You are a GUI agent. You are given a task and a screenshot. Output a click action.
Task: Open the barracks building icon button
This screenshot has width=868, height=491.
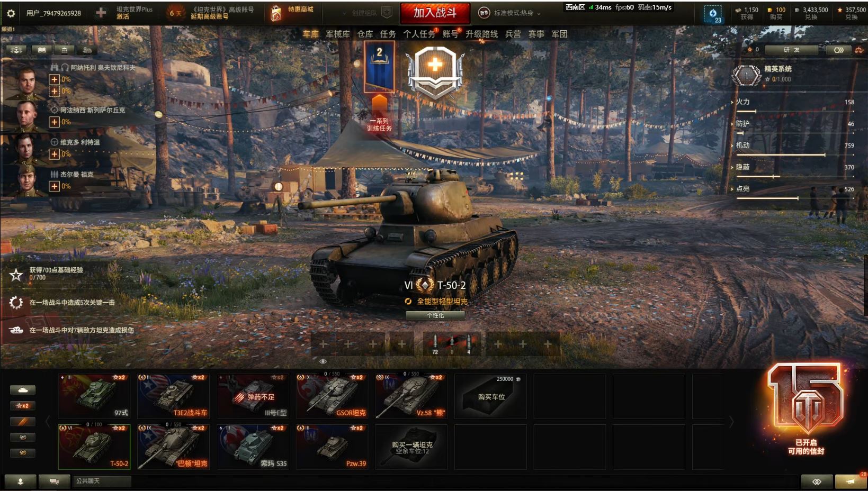tap(64, 50)
